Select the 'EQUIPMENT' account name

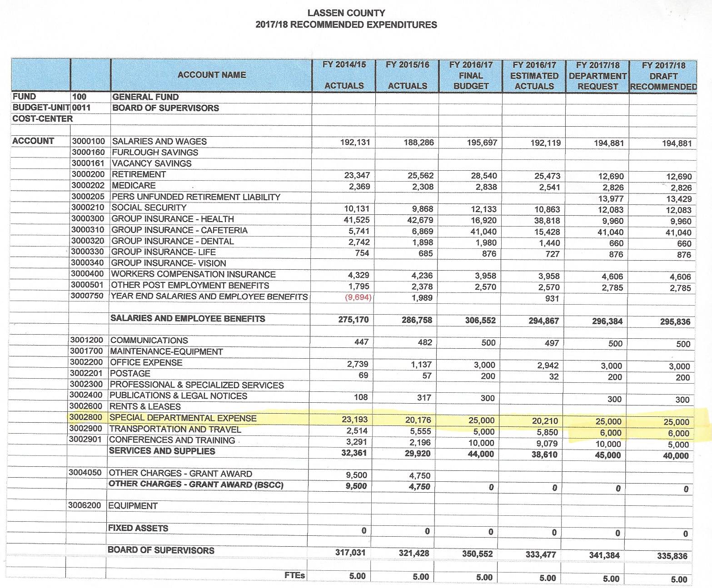tap(133, 506)
